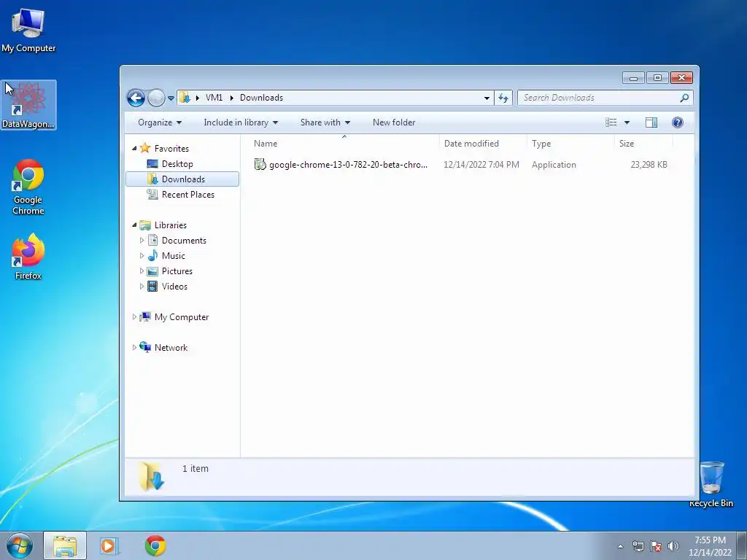Image resolution: width=747 pixels, height=560 pixels.
Task: Collapse the Libraries tree group
Action: (x=134, y=225)
